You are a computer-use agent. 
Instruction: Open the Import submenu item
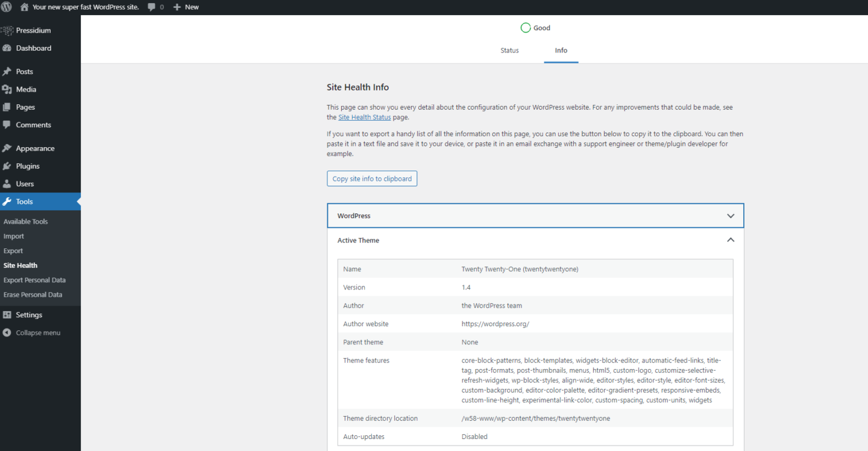coord(14,236)
